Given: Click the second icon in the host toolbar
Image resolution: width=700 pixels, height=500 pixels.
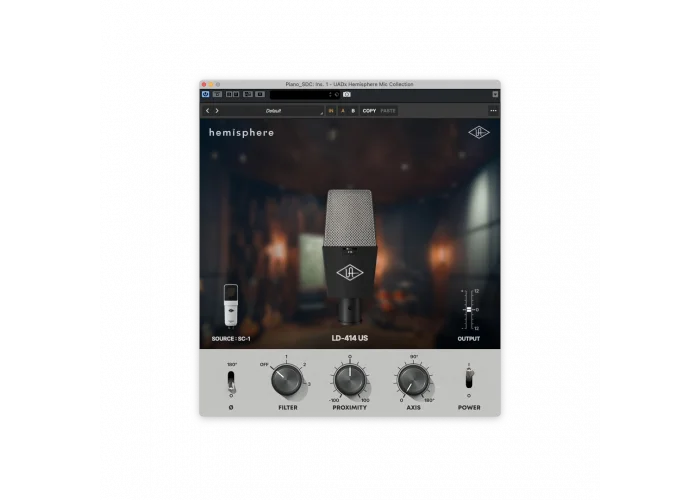Looking at the screenshot, I should coord(217,95).
